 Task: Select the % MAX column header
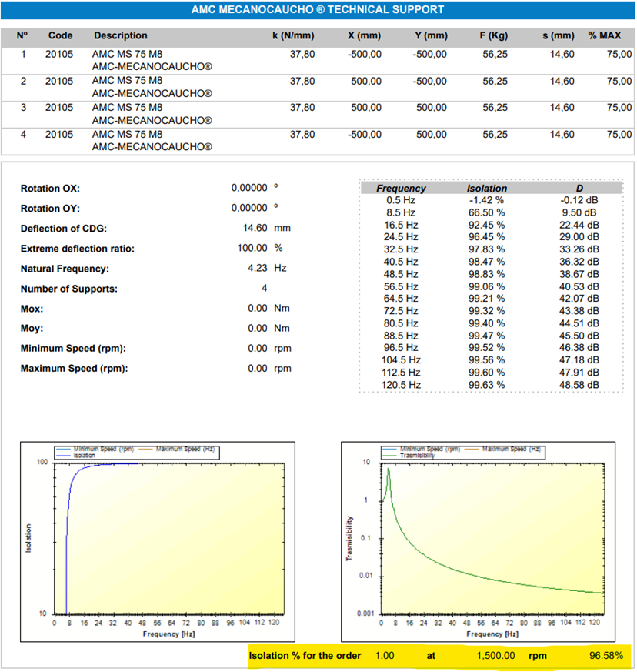pos(605,35)
